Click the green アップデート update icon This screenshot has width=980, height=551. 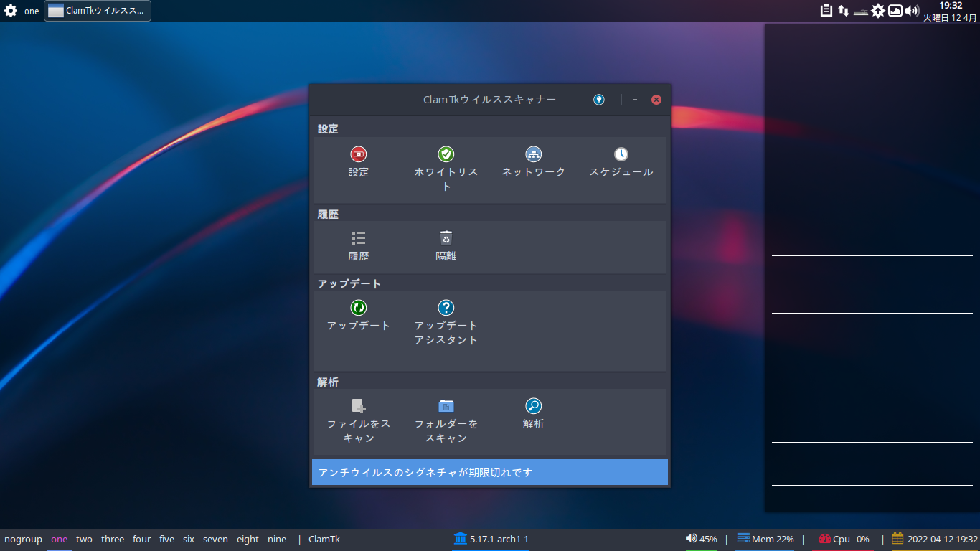coord(359,308)
